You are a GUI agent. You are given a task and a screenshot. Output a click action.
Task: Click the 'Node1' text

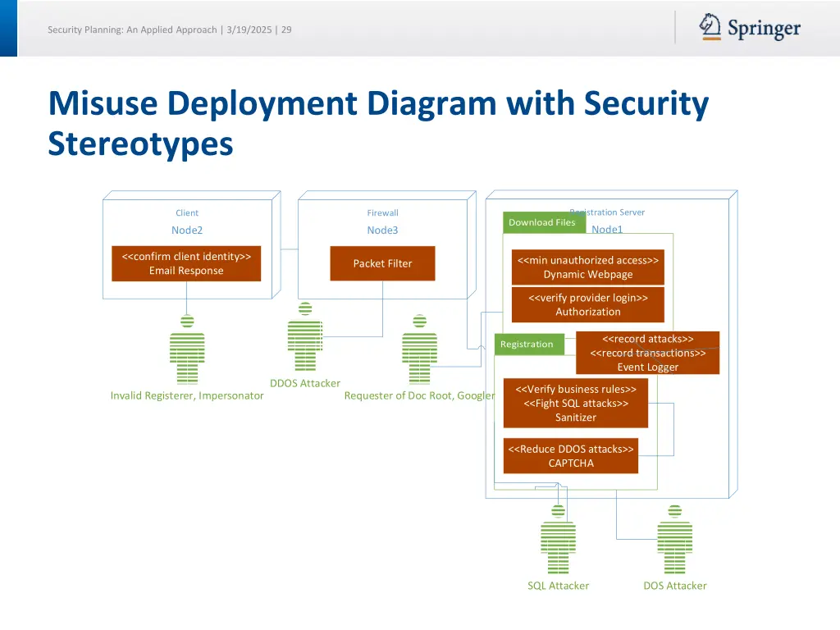[607, 230]
